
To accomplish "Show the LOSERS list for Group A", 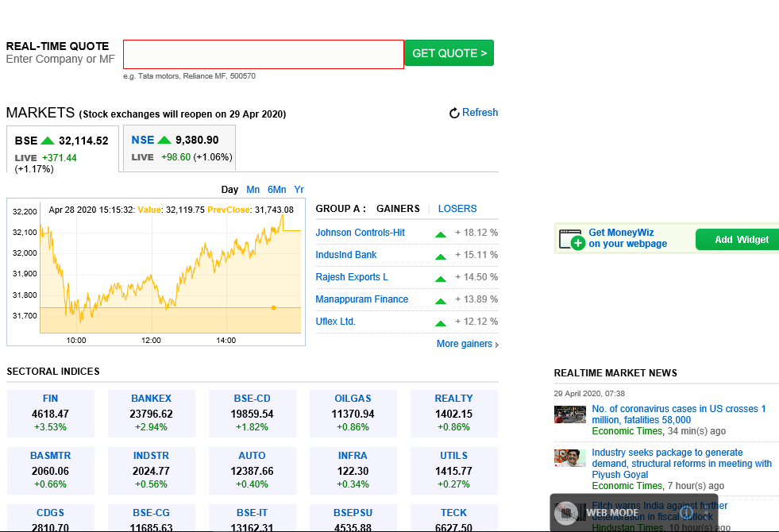I will coord(457,209).
